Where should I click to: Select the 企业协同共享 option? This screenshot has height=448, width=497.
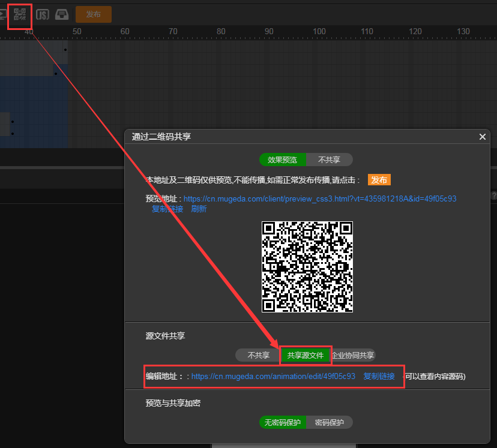pyautogui.click(x=353, y=355)
